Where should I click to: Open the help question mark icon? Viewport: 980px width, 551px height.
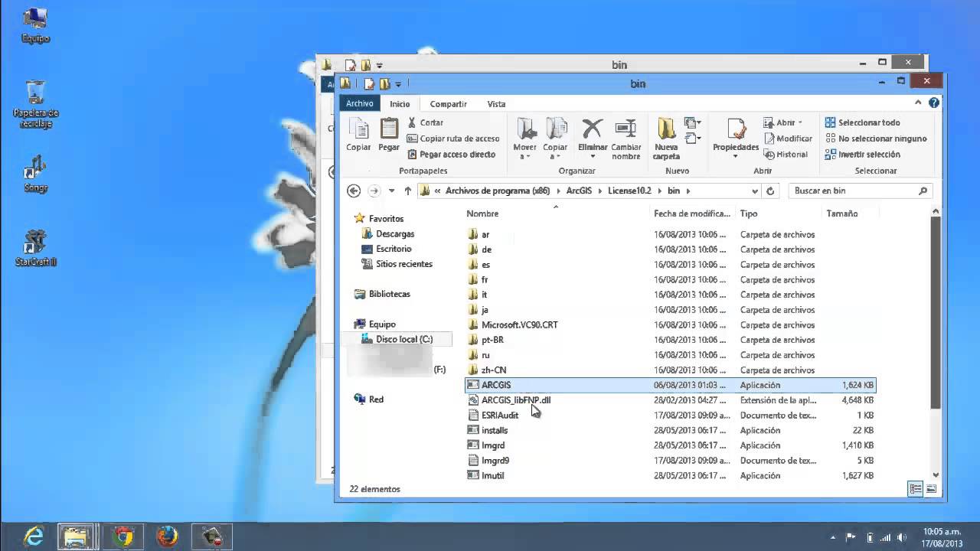[933, 103]
